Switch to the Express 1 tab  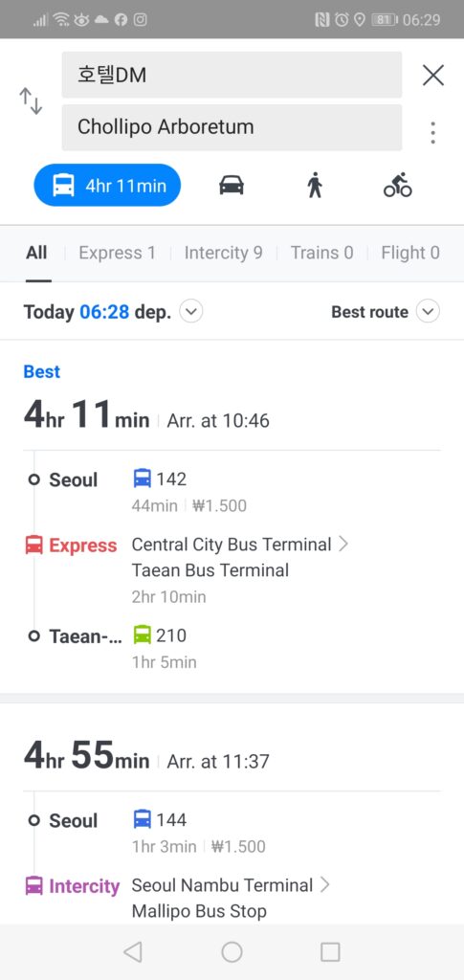(x=117, y=253)
